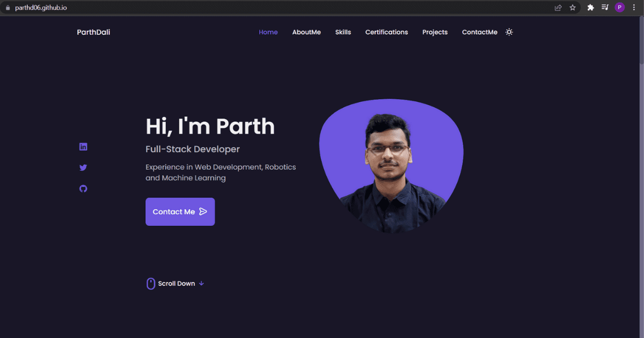The width and height of the screenshot is (644, 338).
Task: Open the GitHub icon
Action: tap(83, 188)
